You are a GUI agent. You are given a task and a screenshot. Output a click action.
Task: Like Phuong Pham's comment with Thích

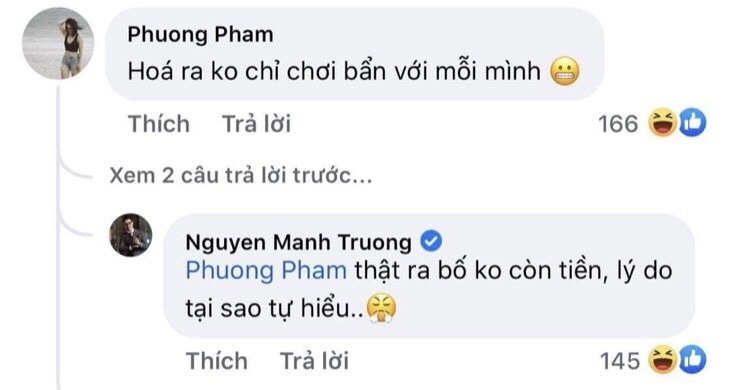(159, 124)
